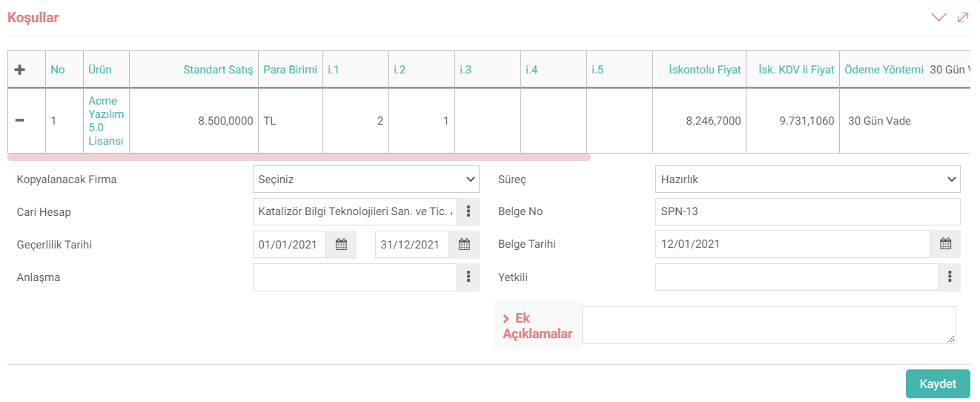Open Belge Tarihi calendar picker
This screenshot has height=402, width=980.
tap(946, 243)
